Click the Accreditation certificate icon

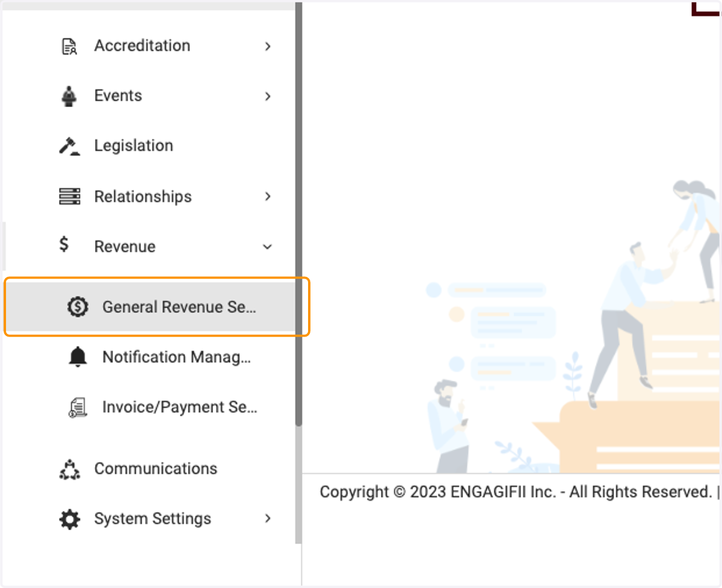[x=70, y=46]
